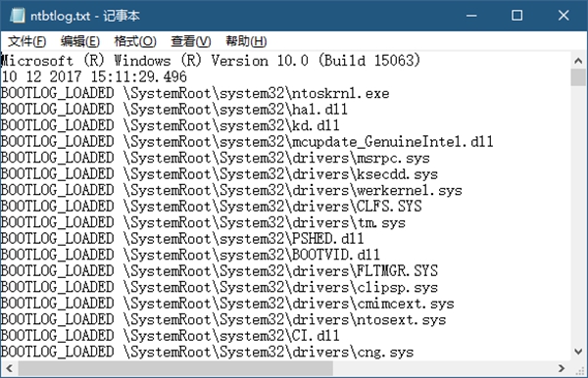Open the 格式(O) menu
Screen dimensions: 588x378
[x=135, y=41]
